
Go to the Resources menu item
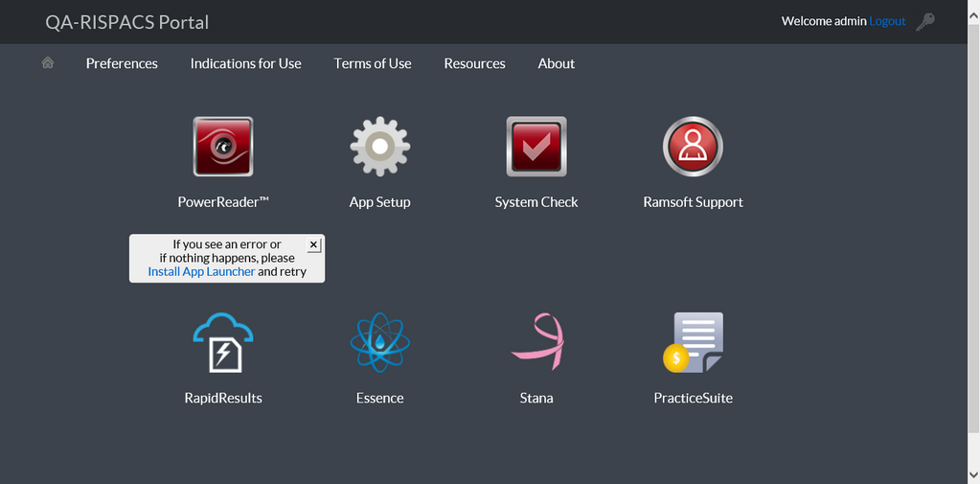coord(474,63)
